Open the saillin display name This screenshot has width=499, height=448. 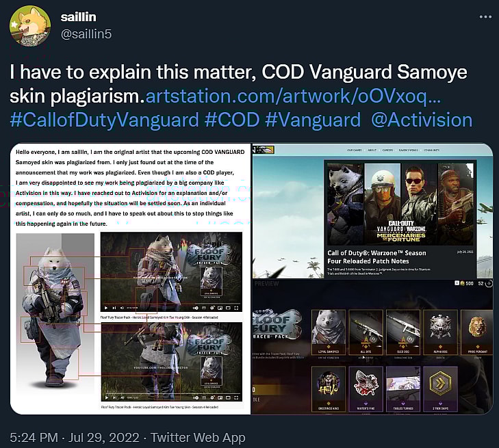[x=78, y=17]
